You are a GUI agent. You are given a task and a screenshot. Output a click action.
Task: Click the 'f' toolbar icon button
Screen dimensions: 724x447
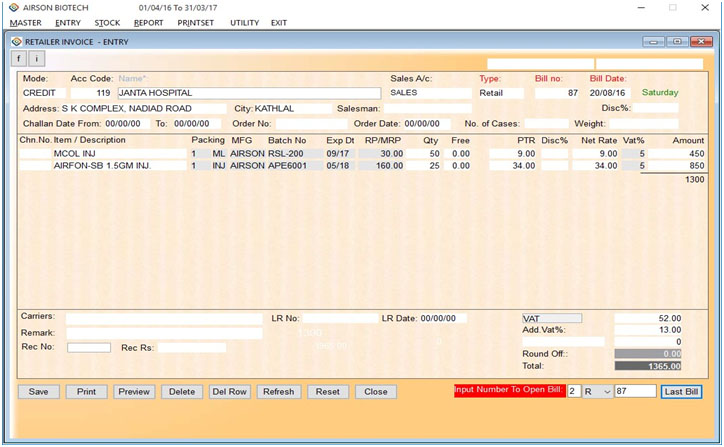(20, 59)
